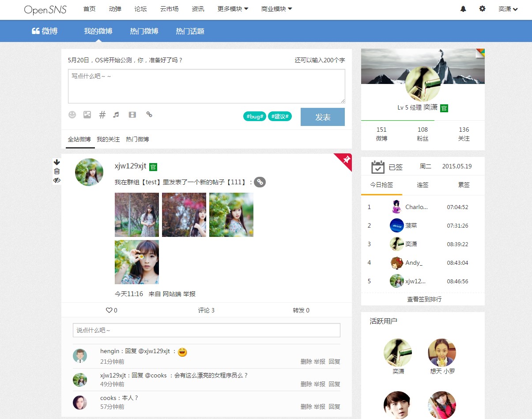Screen dimensions: 532x419
Task: Add music using the note icon
Action: (x=116, y=114)
